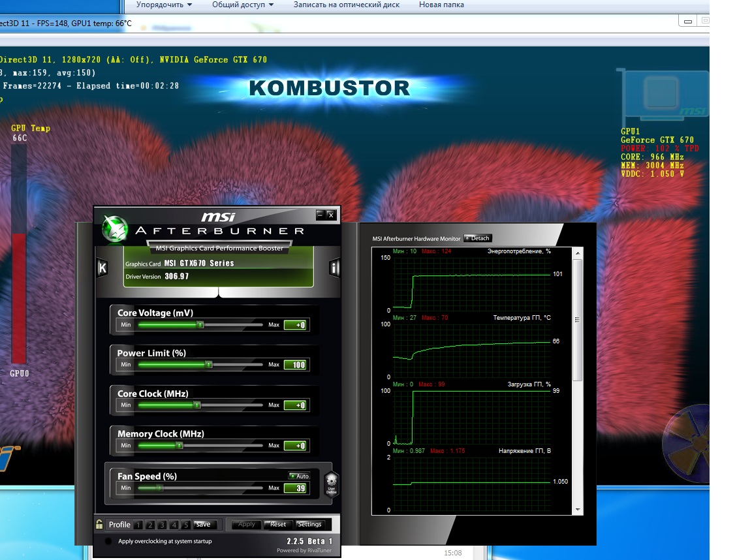Reset Afterburner settings to default
Screen dimensions: 752x560
point(277,525)
